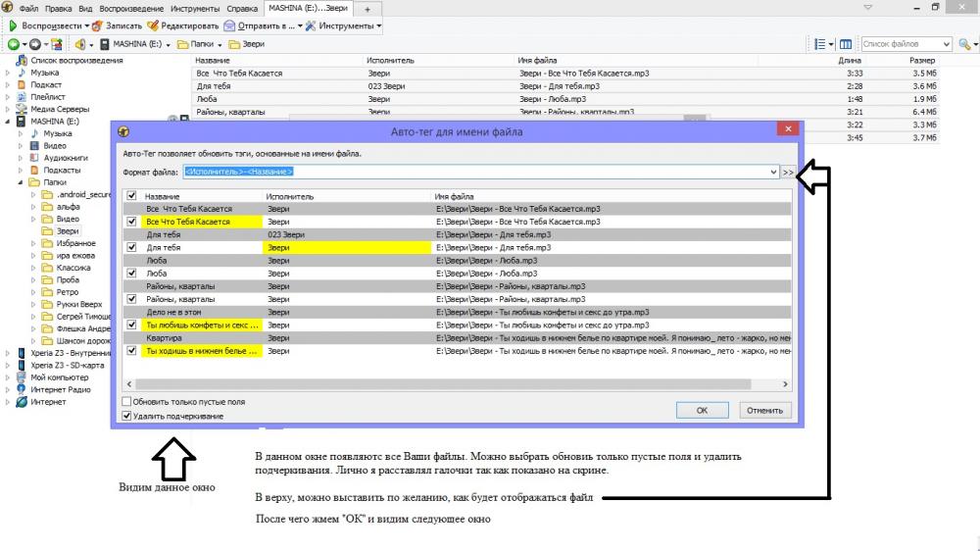Click the Мой компьютер icon in tree

coord(22,377)
